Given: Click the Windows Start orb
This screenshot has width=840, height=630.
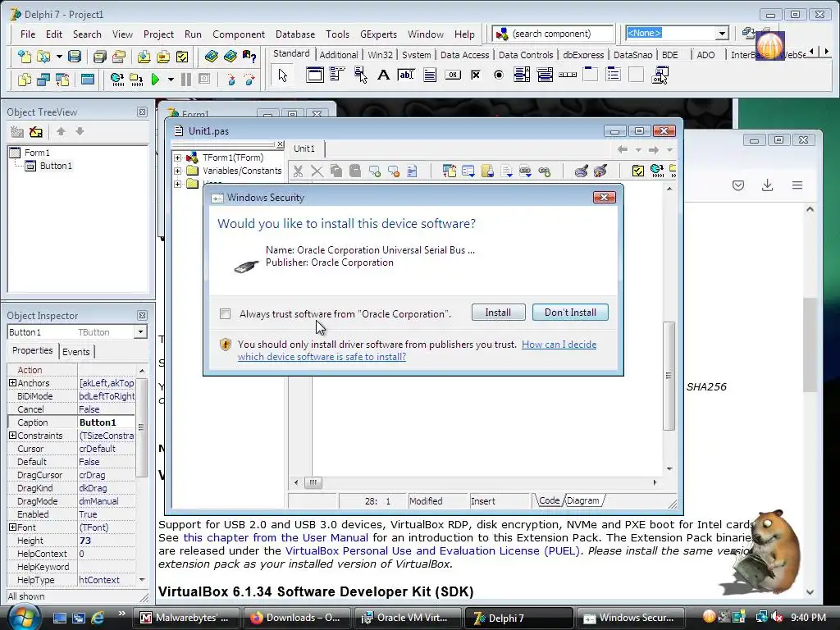Looking at the screenshot, I should (24, 618).
